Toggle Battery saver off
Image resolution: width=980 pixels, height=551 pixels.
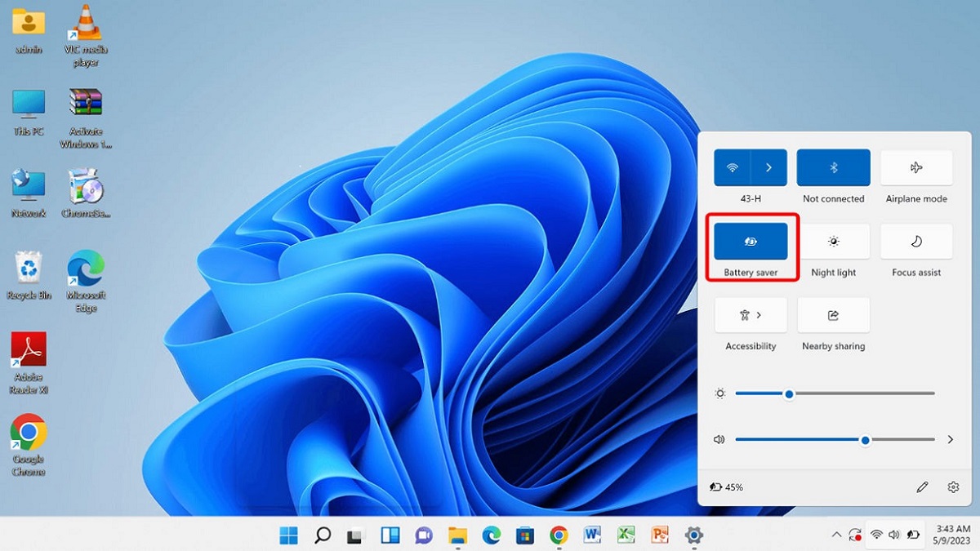(x=750, y=242)
